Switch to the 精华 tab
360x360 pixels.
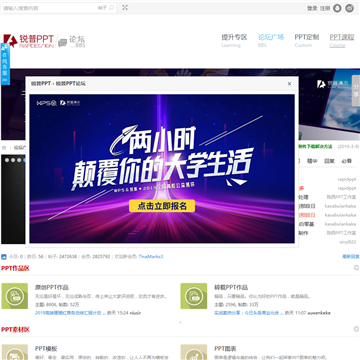(312, 161)
